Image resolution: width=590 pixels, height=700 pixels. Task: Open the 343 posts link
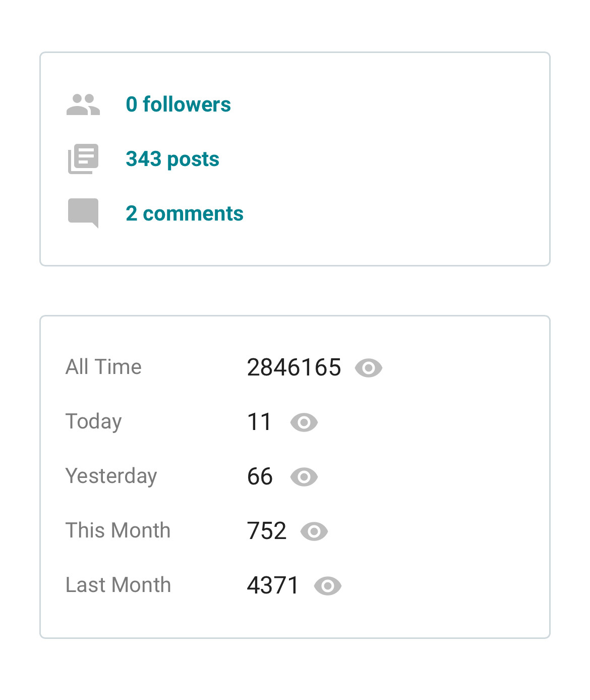172,159
